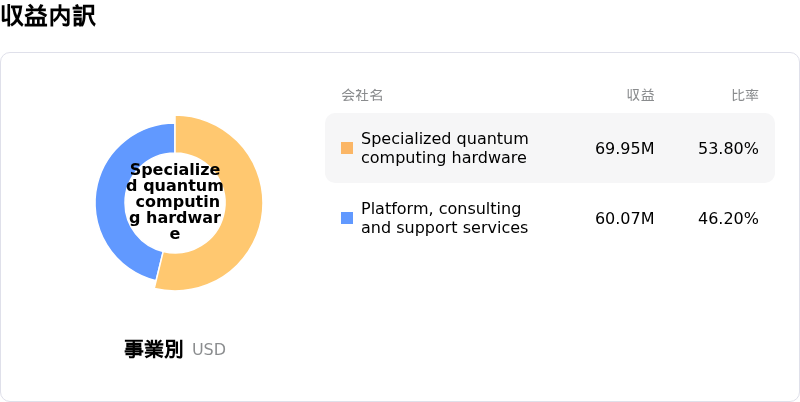Click the 比率 column header
This screenshot has height=402, width=800.
click(x=745, y=95)
